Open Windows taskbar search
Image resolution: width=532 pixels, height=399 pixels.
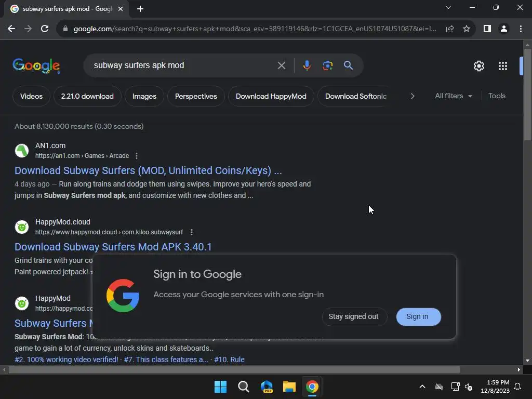243,387
